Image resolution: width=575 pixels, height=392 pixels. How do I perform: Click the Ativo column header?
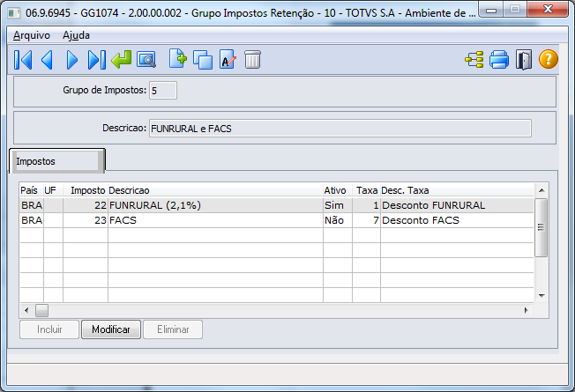pyautogui.click(x=338, y=190)
